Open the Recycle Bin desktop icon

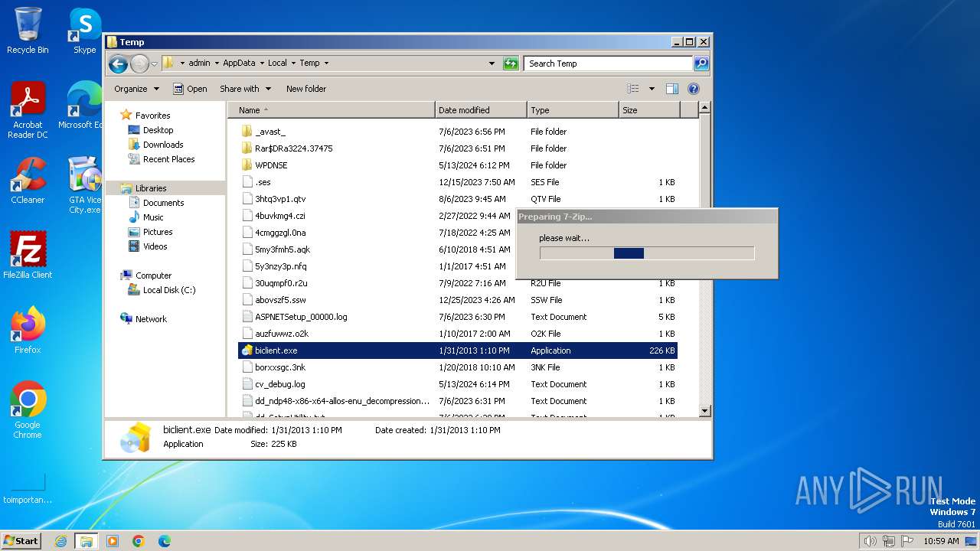click(x=28, y=31)
